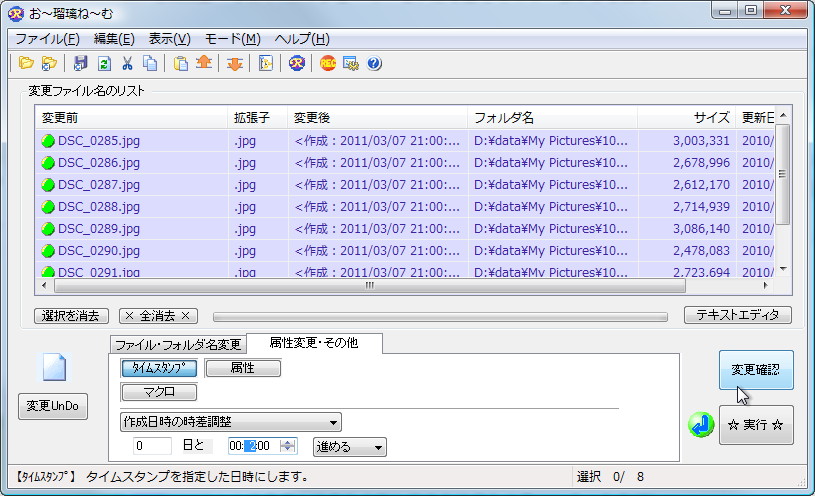Click the floppy disk save icon
This screenshot has height=496, width=815.
click(x=81, y=63)
